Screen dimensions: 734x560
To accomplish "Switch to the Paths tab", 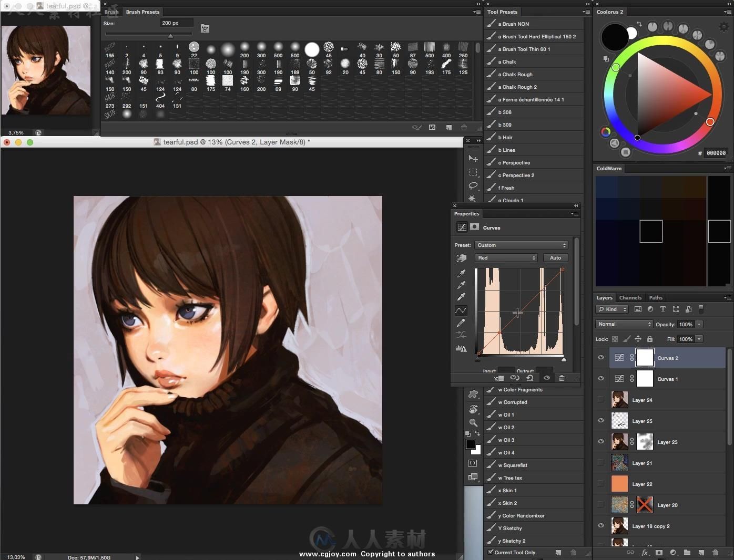I will coord(656,297).
